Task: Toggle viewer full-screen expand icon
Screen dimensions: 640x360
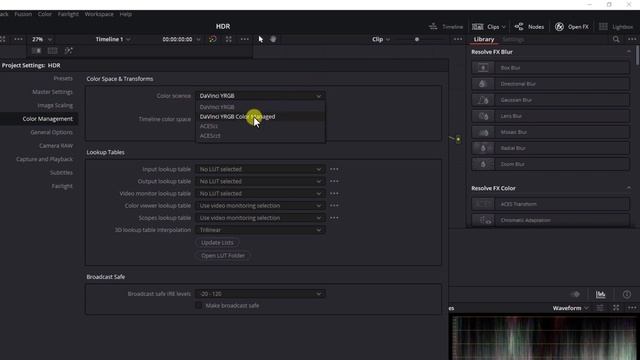Action: pyautogui.click(x=229, y=39)
